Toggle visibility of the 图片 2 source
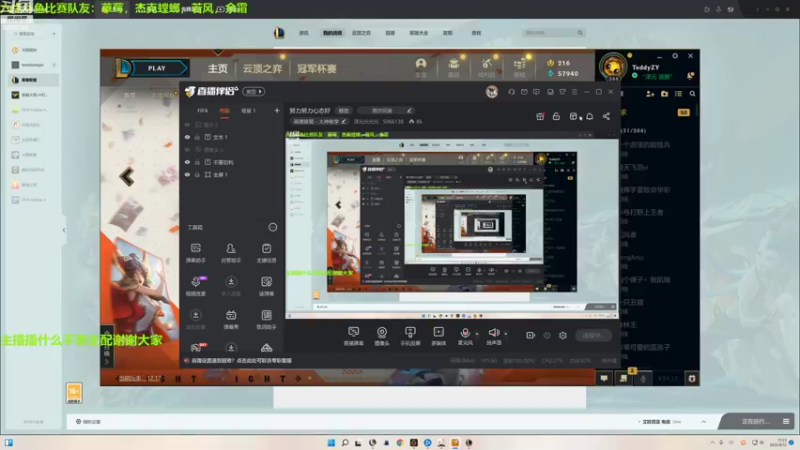 (x=187, y=124)
